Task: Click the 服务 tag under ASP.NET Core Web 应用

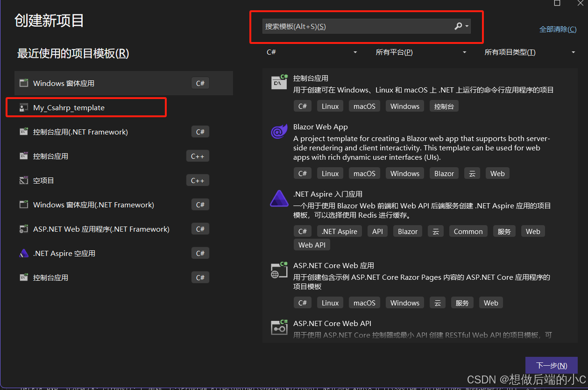Action: click(462, 303)
